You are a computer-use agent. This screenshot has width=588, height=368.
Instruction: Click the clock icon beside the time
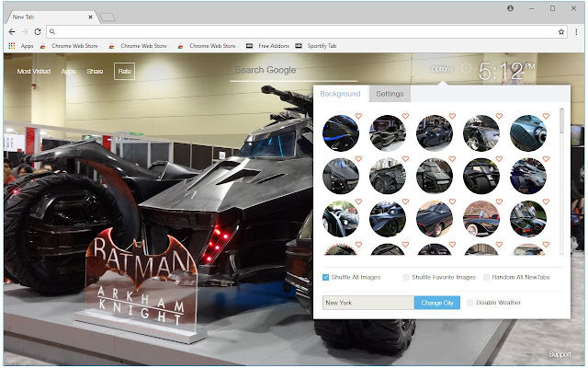(466, 68)
